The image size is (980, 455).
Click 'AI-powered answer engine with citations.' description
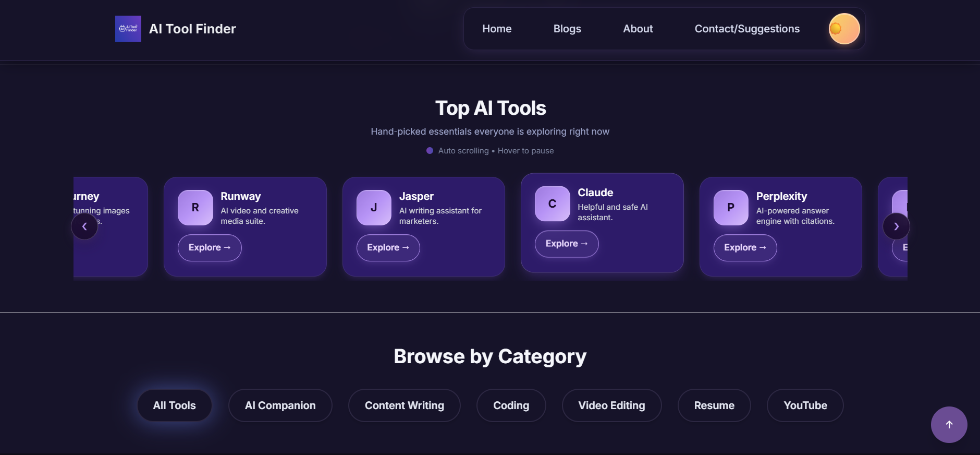click(795, 216)
